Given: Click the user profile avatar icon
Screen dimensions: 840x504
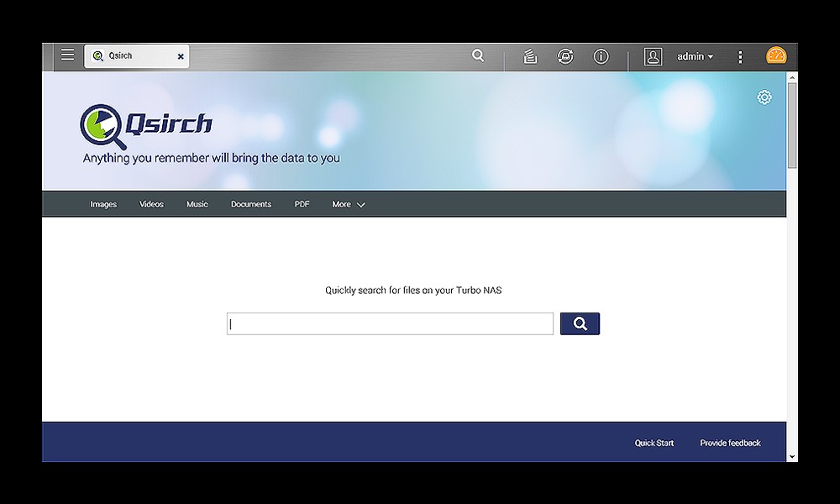Looking at the screenshot, I should (x=653, y=57).
